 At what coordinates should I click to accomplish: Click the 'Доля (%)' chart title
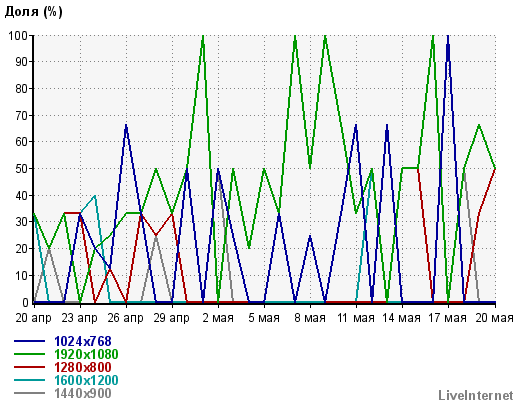tap(34, 12)
